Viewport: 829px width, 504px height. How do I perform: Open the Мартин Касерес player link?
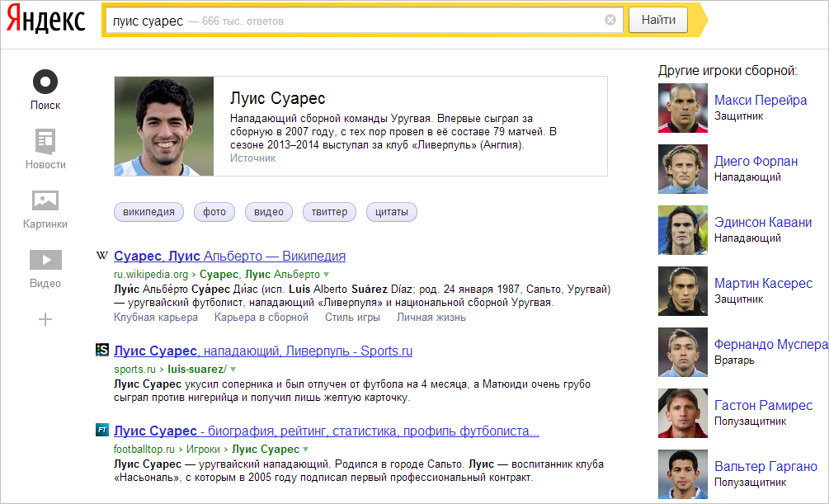pos(763,284)
